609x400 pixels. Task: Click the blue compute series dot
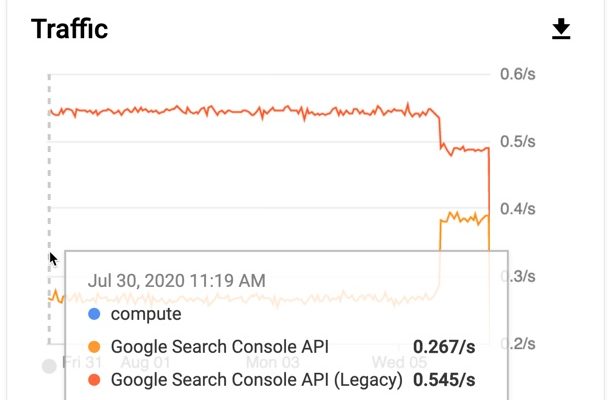[x=94, y=314]
